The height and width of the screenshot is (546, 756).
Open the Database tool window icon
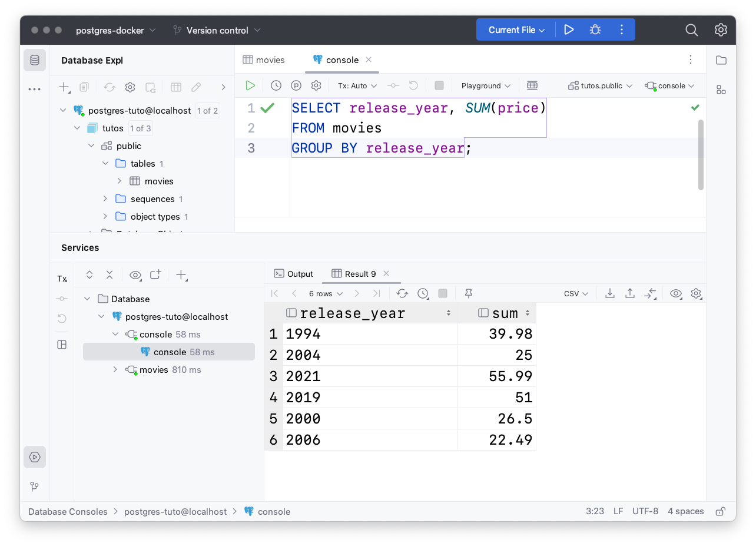[x=35, y=60]
